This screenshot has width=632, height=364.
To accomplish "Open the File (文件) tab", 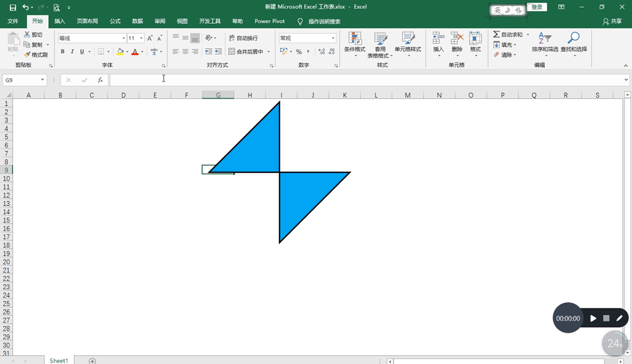I will coord(13,21).
